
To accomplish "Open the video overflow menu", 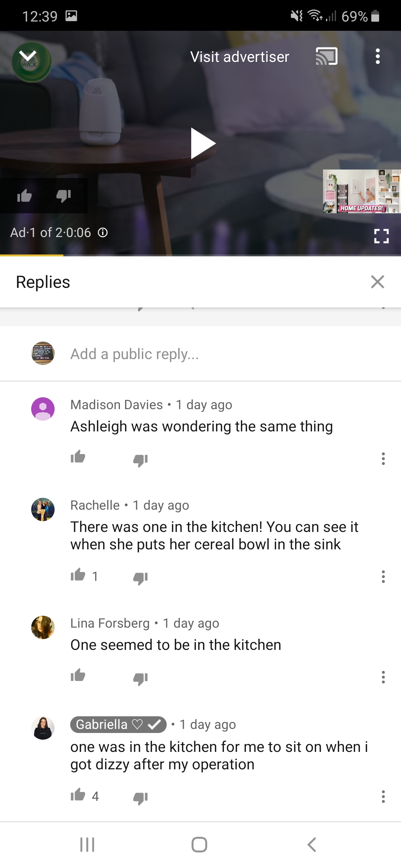I will 378,56.
